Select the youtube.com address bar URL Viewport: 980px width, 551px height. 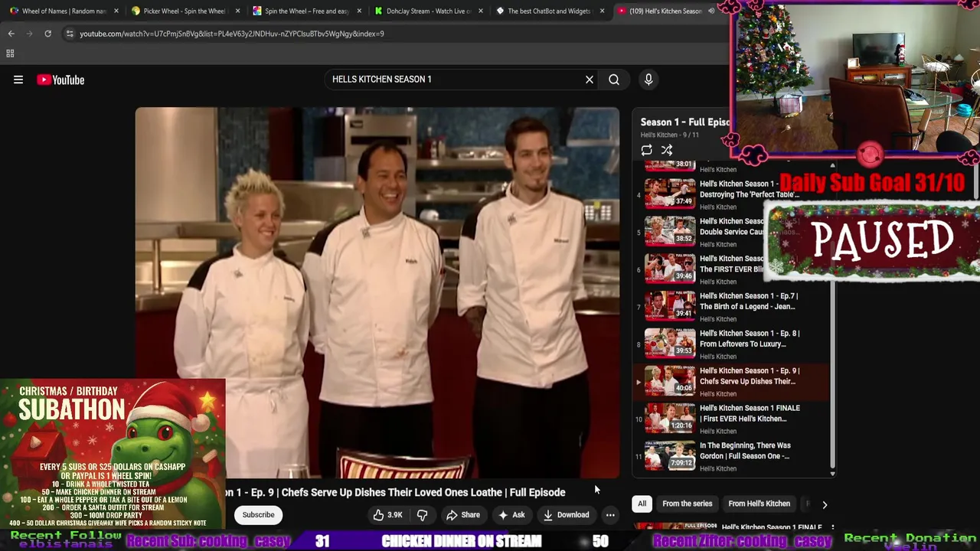click(x=232, y=34)
